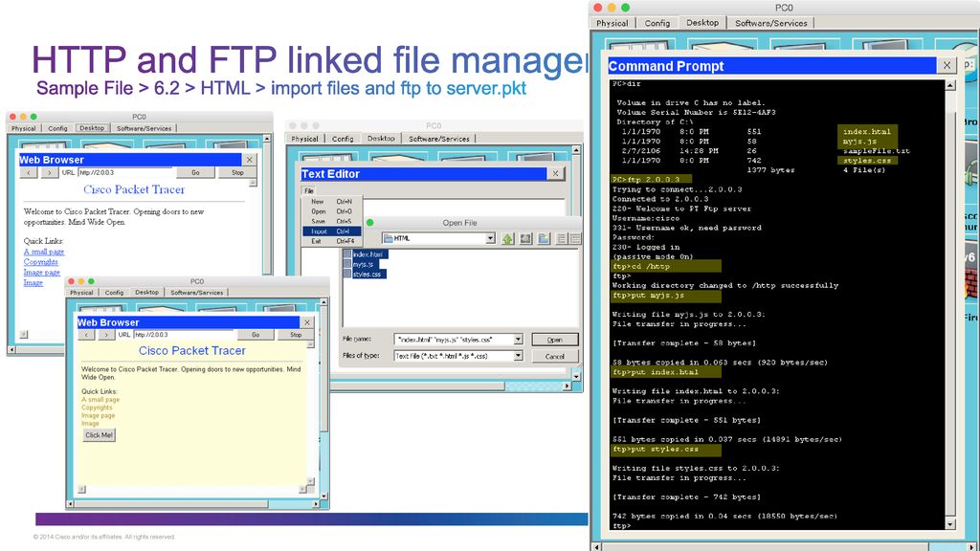The height and width of the screenshot is (551, 980).
Task: Open the HTML folder location dropdown
Action: [490, 238]
